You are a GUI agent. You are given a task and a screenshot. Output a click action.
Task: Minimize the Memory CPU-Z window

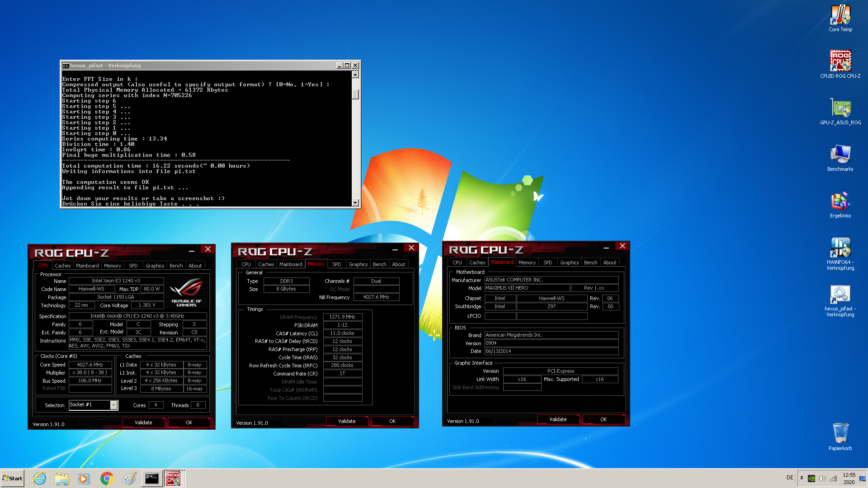(395, 249)
